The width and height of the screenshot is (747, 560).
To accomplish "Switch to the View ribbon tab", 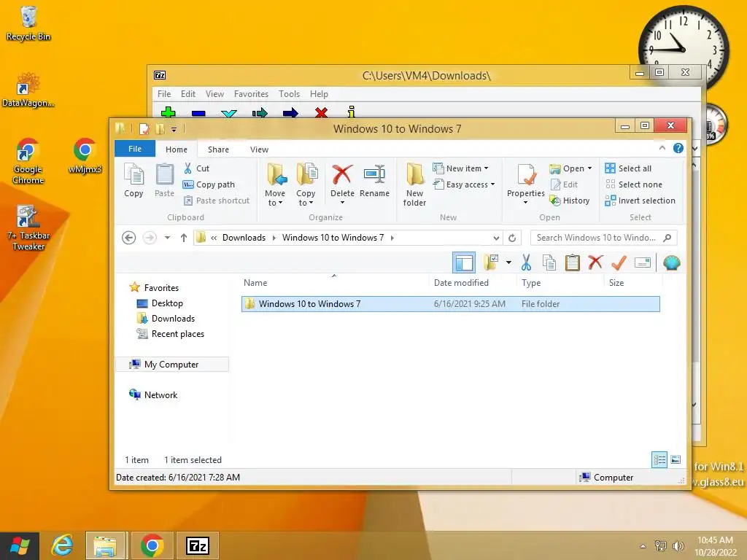I will click(x=259, y=149).
